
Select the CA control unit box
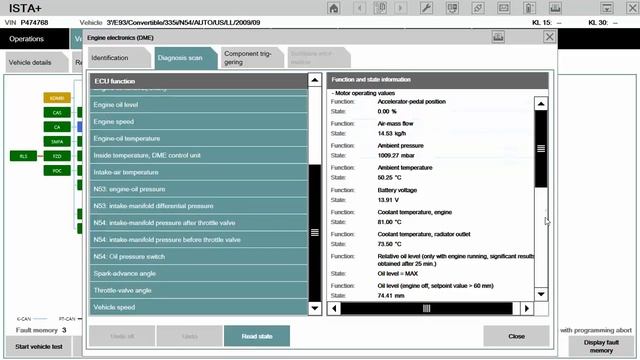pos(57,127)
